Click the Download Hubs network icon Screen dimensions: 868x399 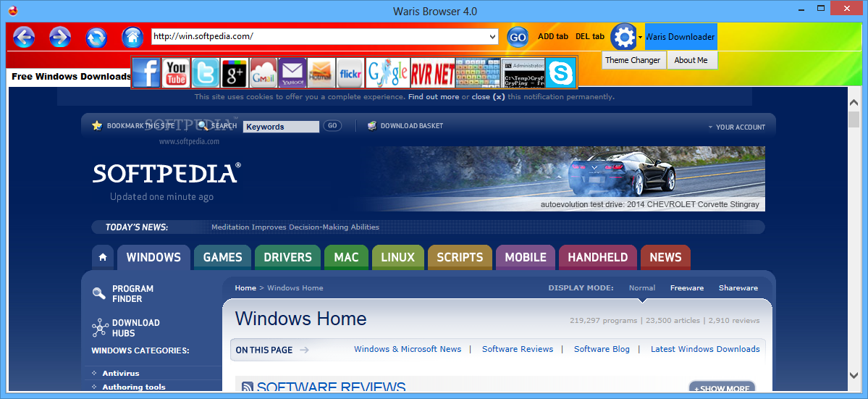tap(99, 327)
